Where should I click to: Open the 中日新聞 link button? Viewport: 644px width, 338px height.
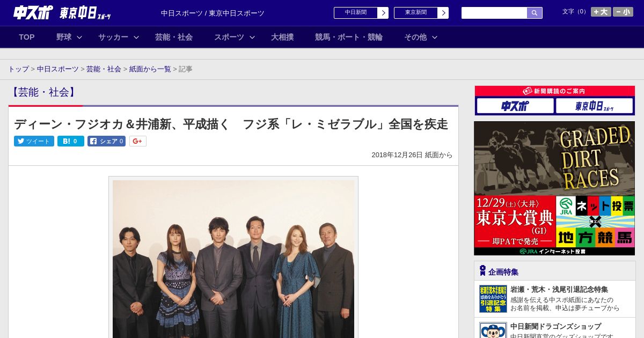coord(355,13)
